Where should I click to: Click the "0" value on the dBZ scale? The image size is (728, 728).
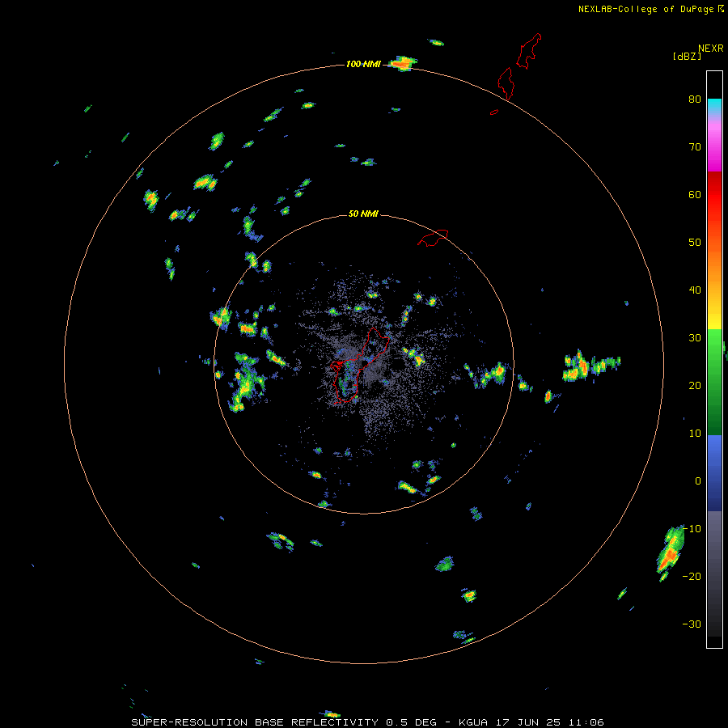click(x=698, y=481)
